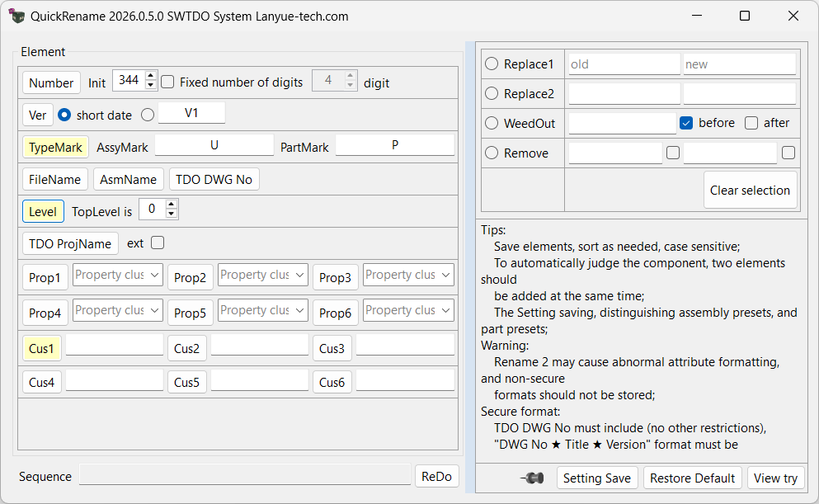Uncheck the before checkbox
Image resolution: width=819 pixels, height=504 pixels.
click(685, 123)
